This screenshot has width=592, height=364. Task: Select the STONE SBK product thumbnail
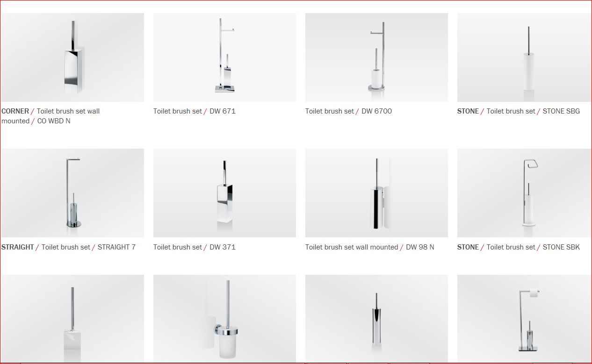point(524,193)
